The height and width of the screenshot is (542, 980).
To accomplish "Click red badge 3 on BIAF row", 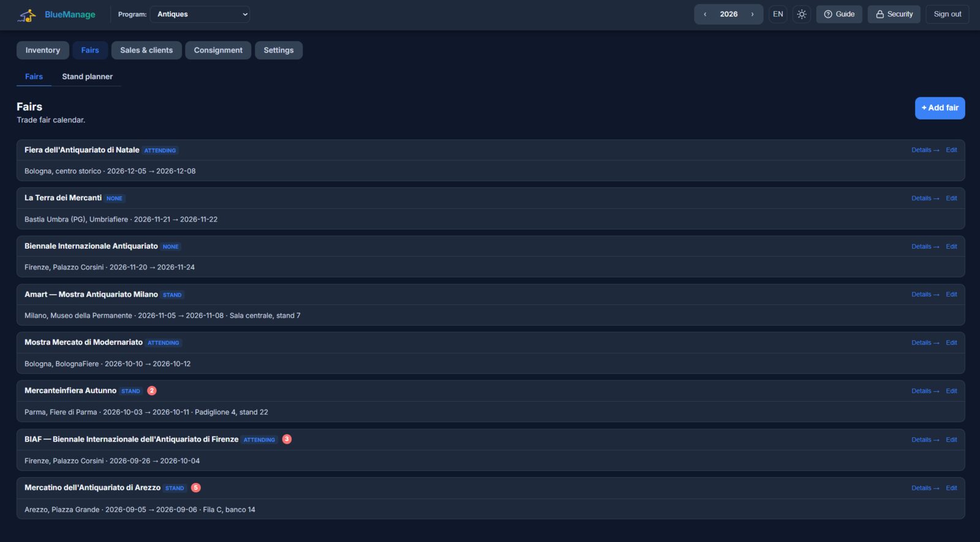I will tap(287, 439).
